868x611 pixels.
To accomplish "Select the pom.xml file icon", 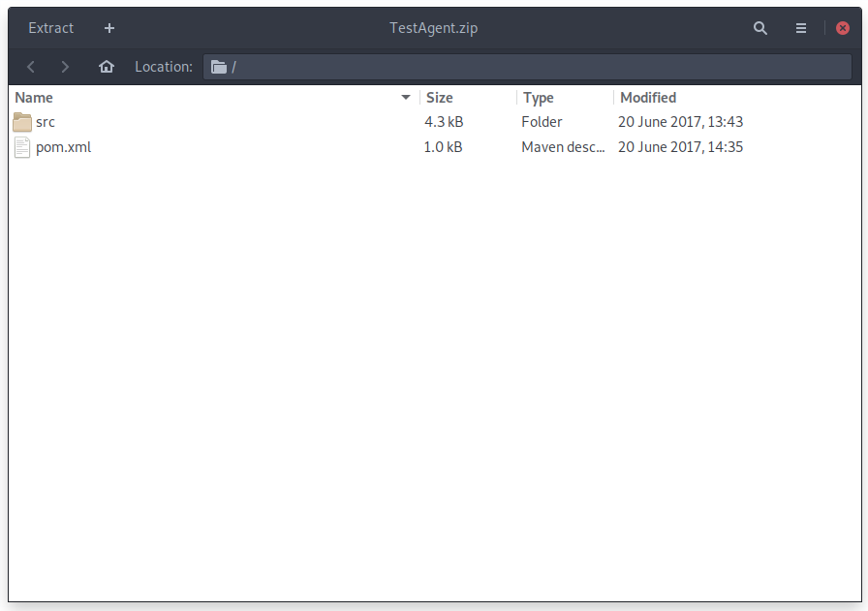I will pos(22,147).
